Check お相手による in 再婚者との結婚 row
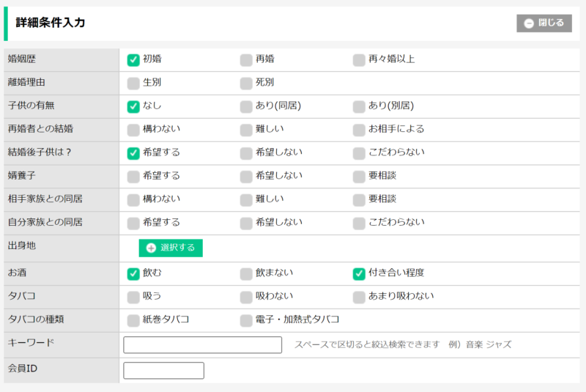The image size is (586, 392). 359,130
